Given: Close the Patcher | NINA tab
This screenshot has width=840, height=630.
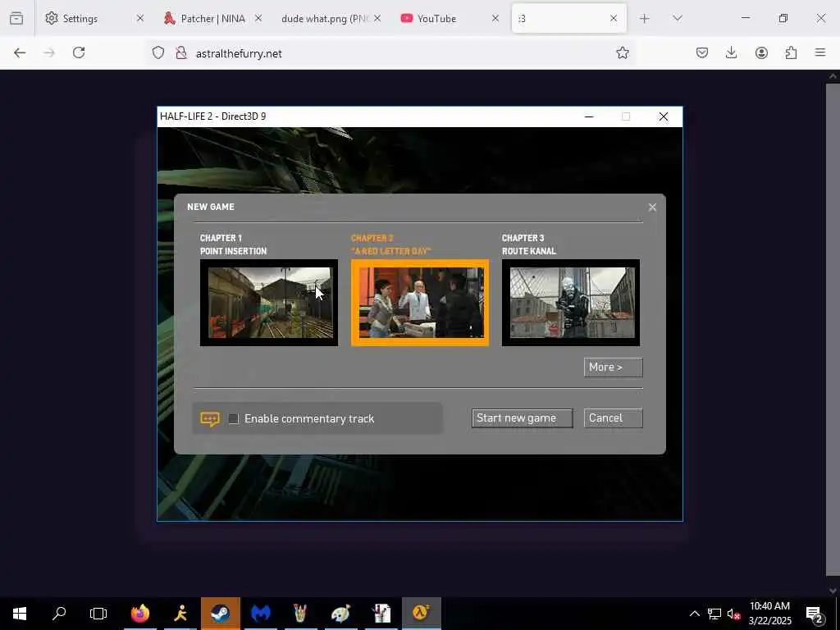Looking at the screenshot, I should tap(258, 18).
